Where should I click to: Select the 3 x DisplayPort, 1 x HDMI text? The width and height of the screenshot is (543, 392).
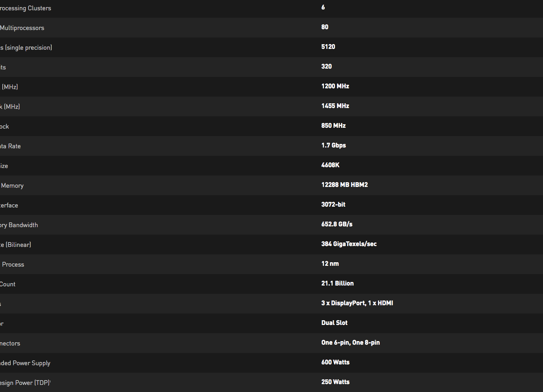click(x=357, y=303)
